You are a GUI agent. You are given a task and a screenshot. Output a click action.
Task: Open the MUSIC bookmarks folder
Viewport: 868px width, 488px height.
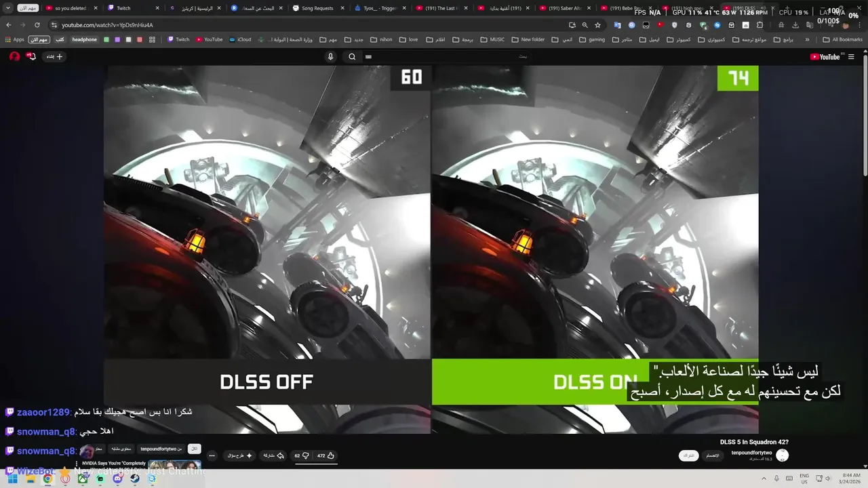coord(492,39)
